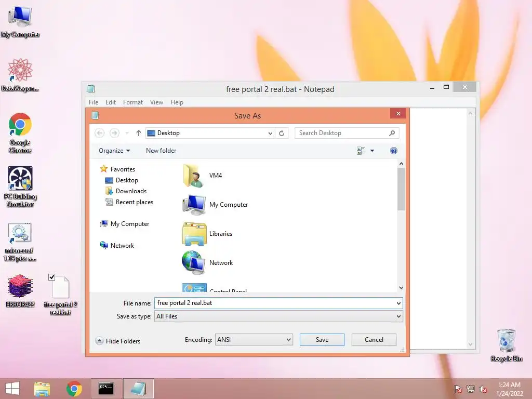The width and height of the screenshot is (532, 399).
Task: Open the network status tray icon
Action: point(470,389)
